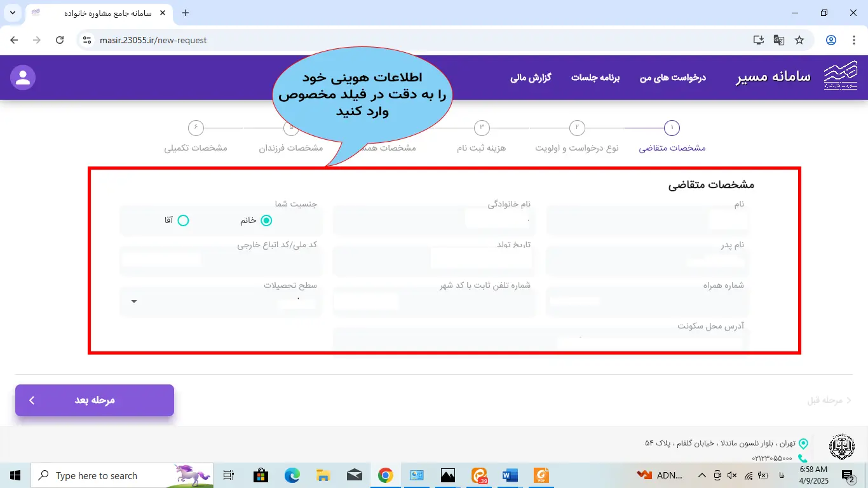
Task: Expand سطح تحصیلات dropdown
Action: coord(220,301)
